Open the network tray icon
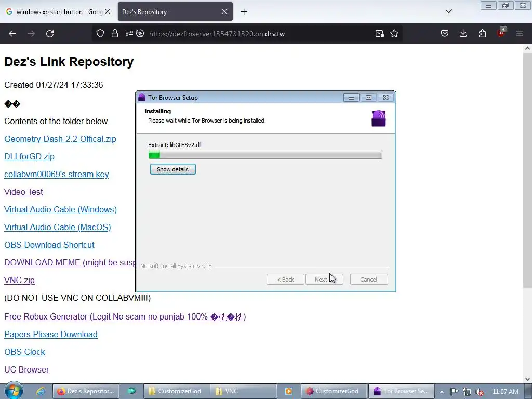Screen dimensions: 532x399 (x=467, y=392)
